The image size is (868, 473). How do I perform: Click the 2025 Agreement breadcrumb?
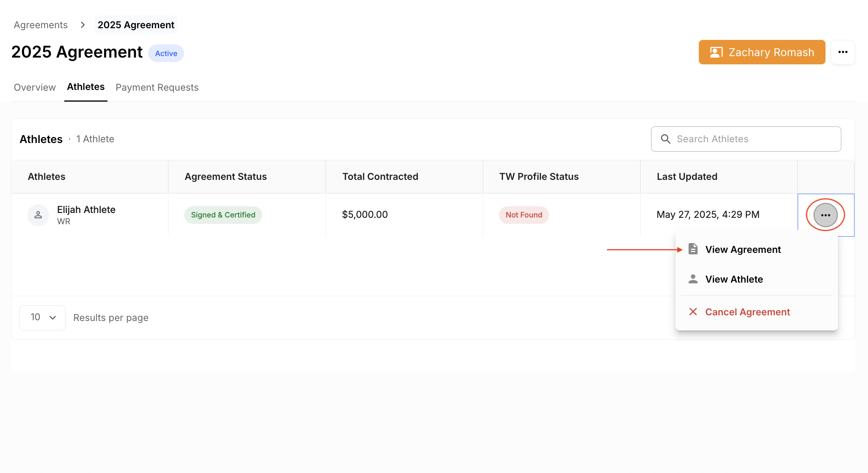(x=136, y=25)
